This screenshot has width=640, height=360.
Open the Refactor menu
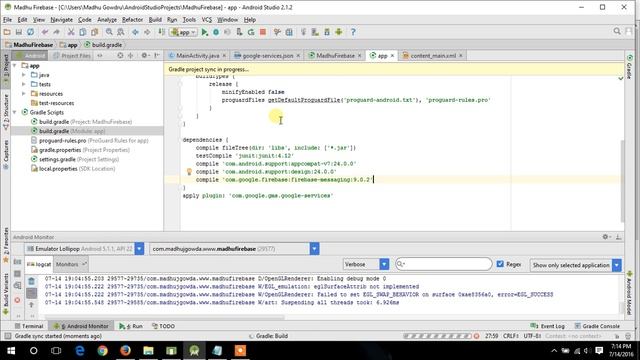point(132,20)
